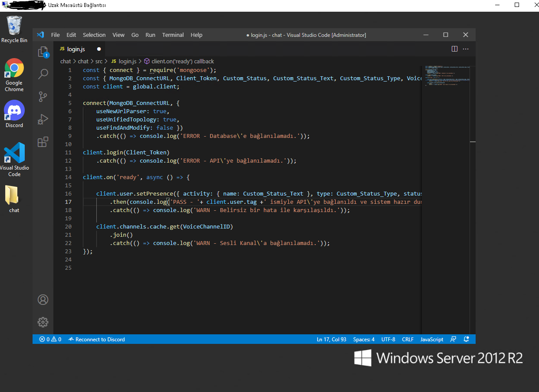Open the Explorer view in activity bar
Image resolution: width=539 pixels, height=392 pixels.
(x=43, y=52)
